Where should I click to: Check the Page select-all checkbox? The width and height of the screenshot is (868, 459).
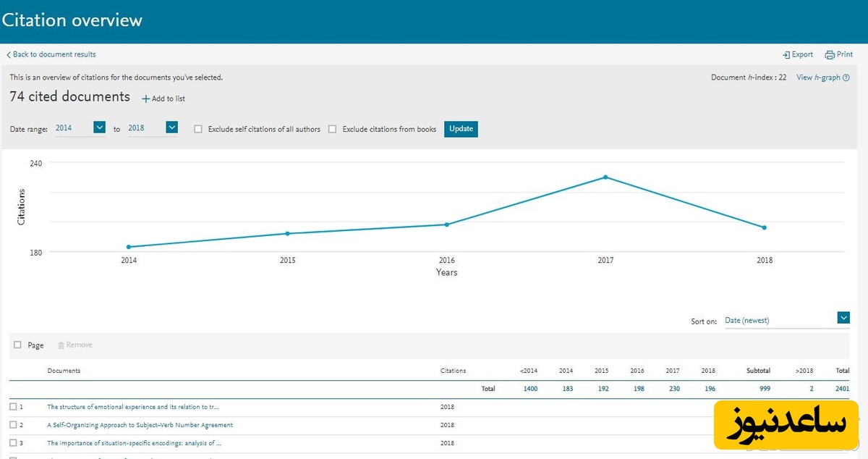17,345
